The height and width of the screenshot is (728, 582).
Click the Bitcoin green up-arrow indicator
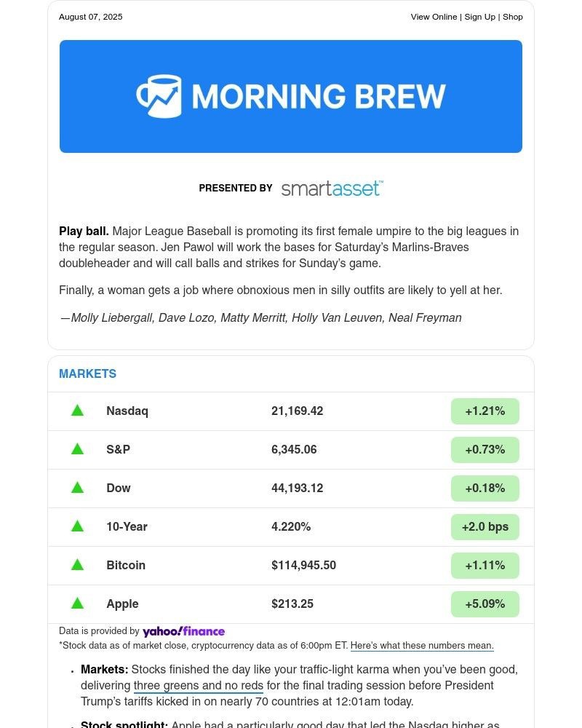coord(77,564)
